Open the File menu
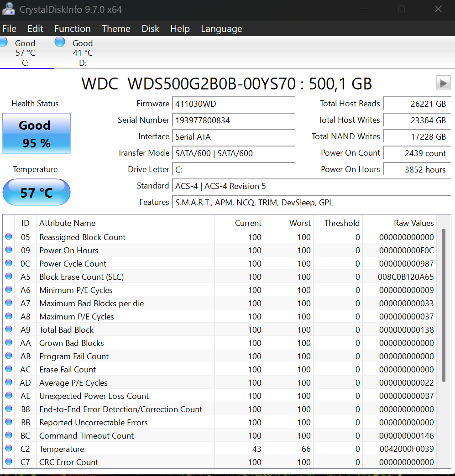This screenshot has height=476, width=455. (9, 29)
